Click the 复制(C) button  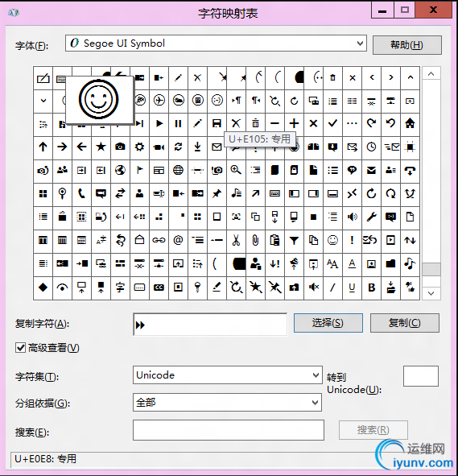405,323
